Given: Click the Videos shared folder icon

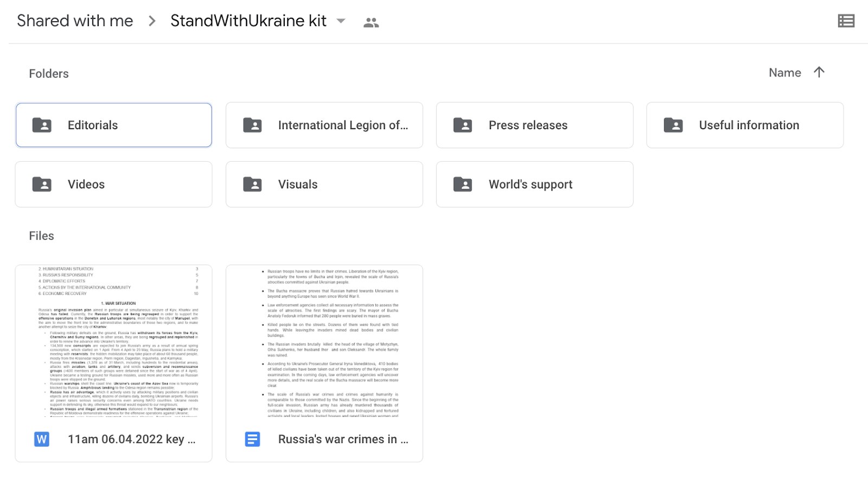Looking at the screenshot, I should (x=42, y=185).
